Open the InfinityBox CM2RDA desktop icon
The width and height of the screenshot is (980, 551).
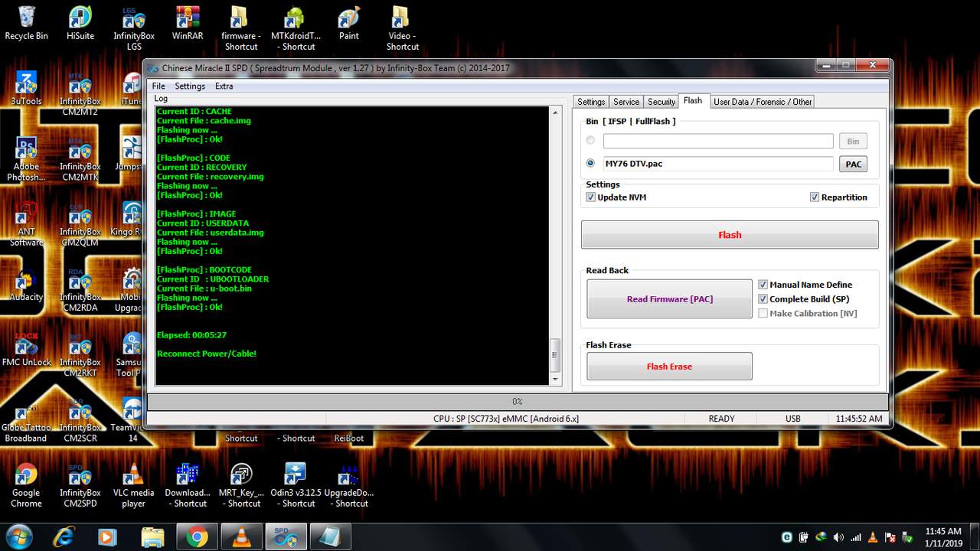(80, 290)
